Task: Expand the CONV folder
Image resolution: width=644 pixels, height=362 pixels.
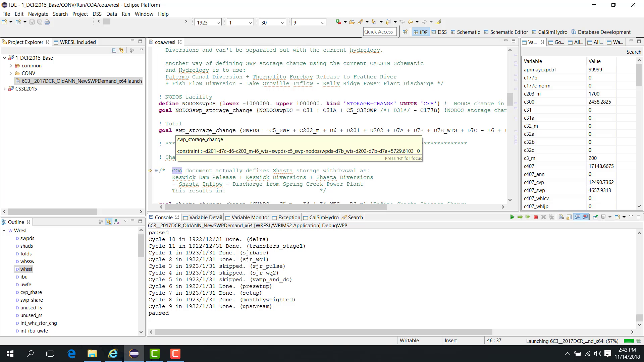Action: (x=11, y=73)
